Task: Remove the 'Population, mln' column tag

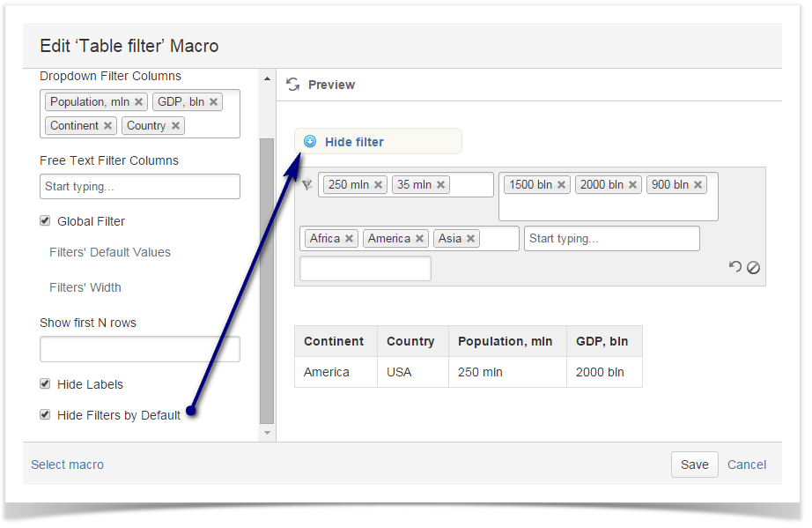Action: tap(138, 102)
